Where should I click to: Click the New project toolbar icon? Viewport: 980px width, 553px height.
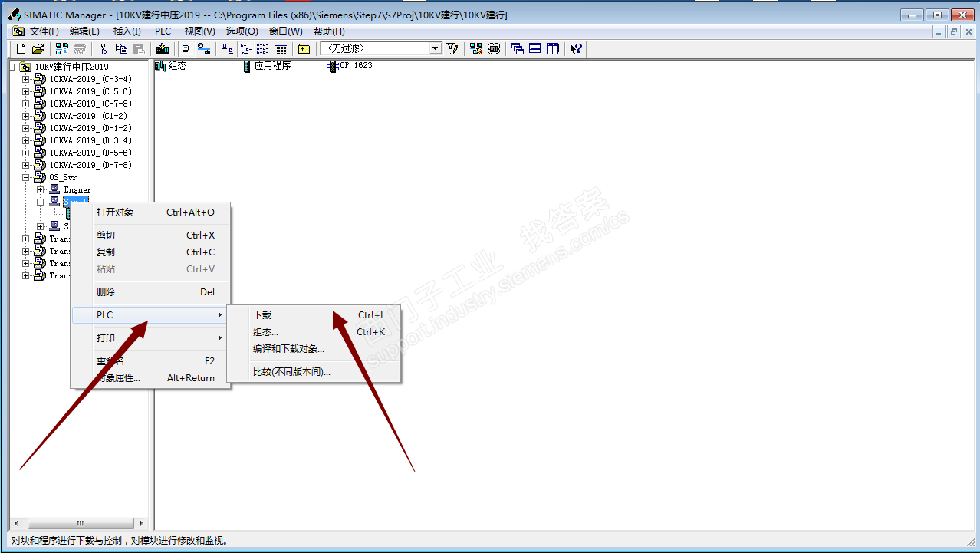pos(21,48)
